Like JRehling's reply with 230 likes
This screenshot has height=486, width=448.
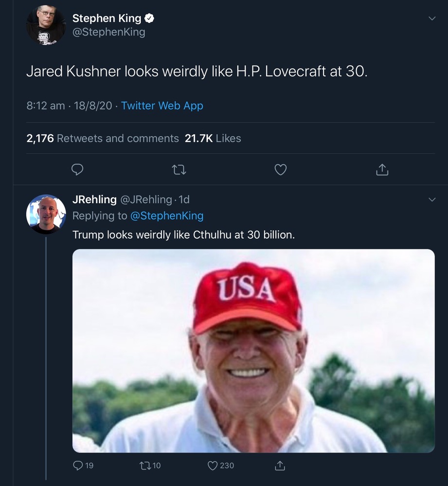(213, 466)
